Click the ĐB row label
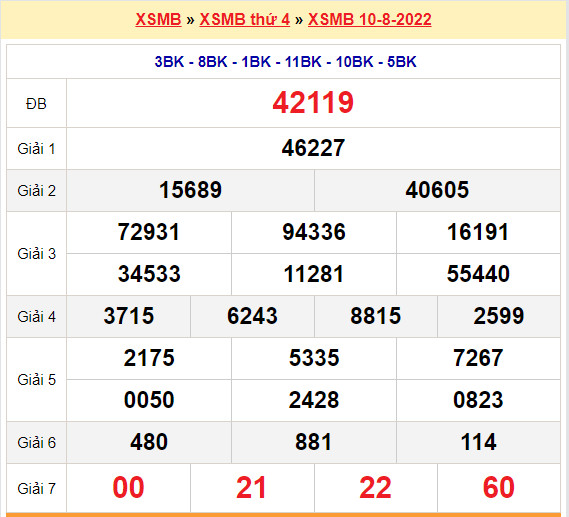Viewport: 569px width, 517px height. pyautogui.click(x=36, y=104)
